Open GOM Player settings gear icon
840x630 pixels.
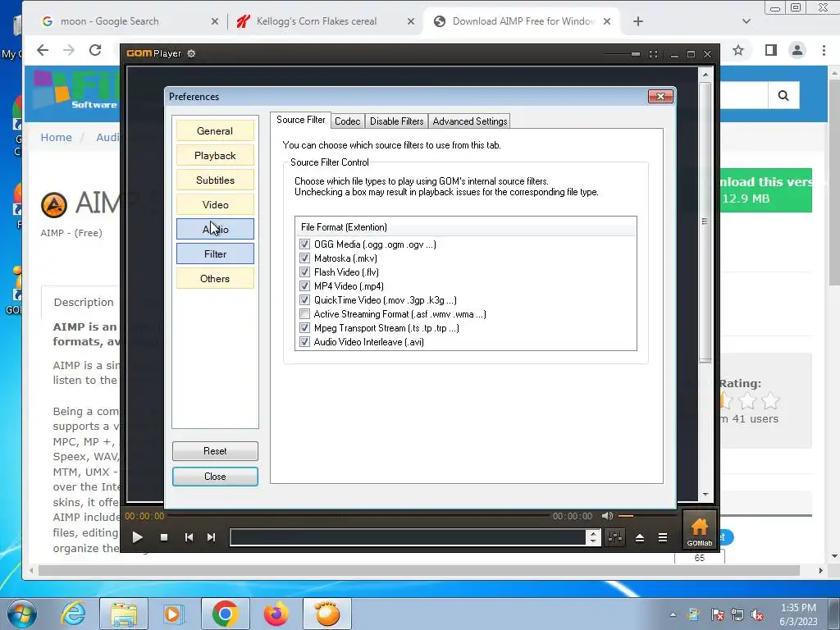191,53
